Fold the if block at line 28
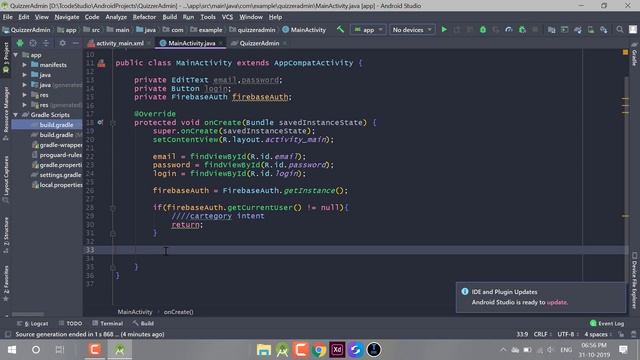The width and height of the screenshot is (640, 360). pyautogui.click(x=113, y=208)
